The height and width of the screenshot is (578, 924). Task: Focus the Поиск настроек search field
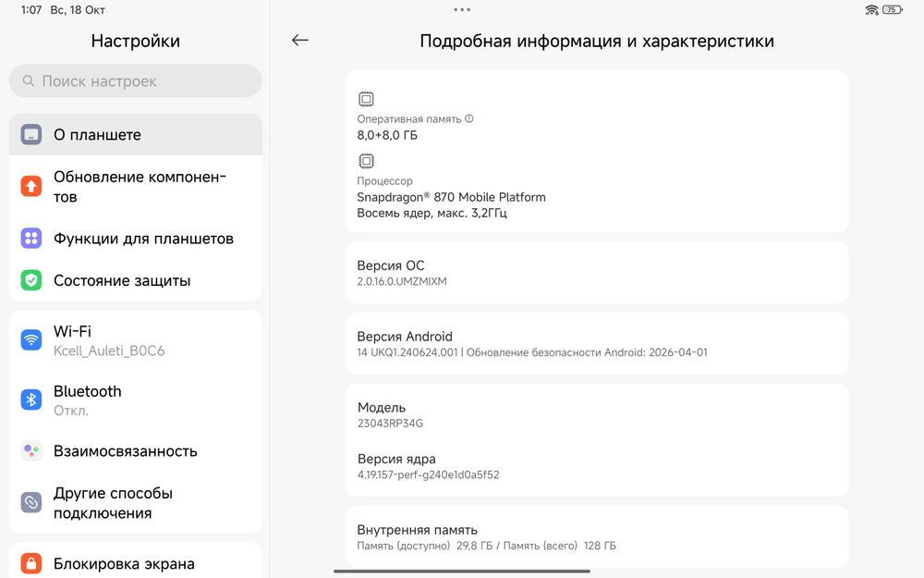pos(136,80)
